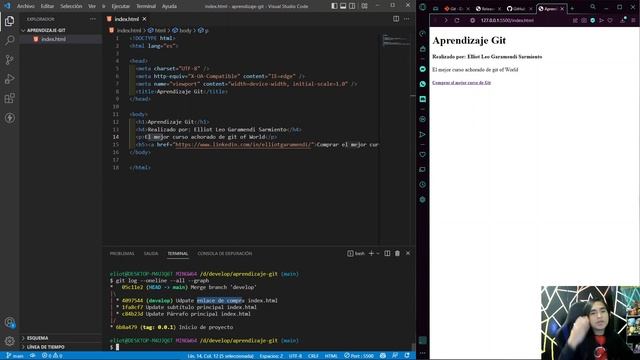Open the new terminal profile dropdown arrow
Image resolution: width=640 pixels, height=360 pixels.
pos(378,253)
